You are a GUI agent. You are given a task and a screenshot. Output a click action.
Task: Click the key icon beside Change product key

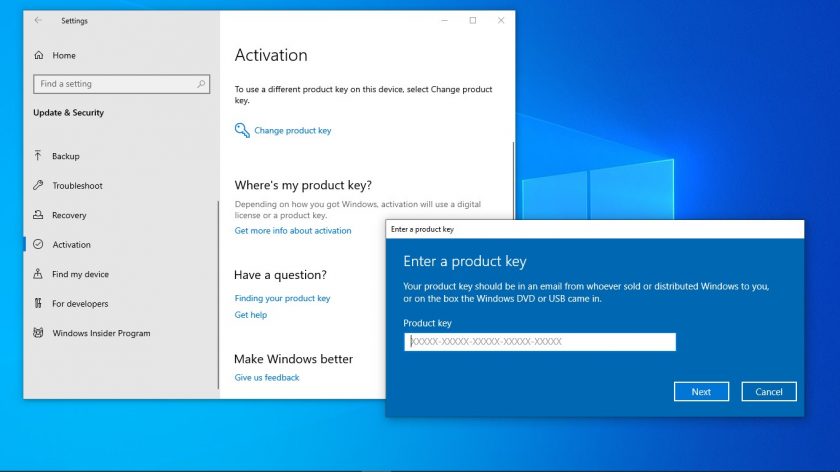click(x=242, y=130)
